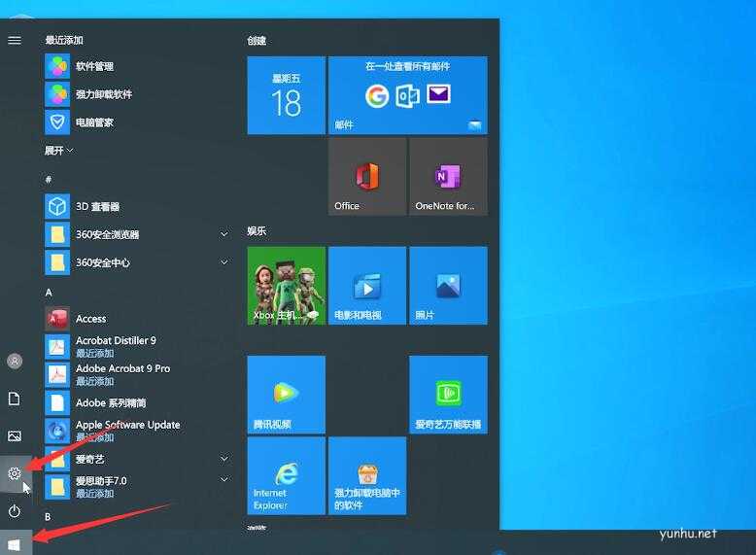Open the Xbox 主机 tile
This screenshot has height=555, width=756.
[287, 286]
